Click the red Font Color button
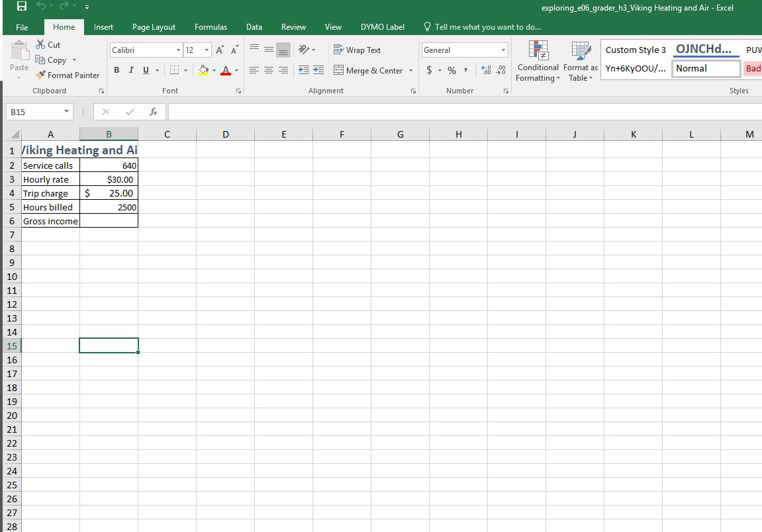This screenshot has height=532, width=762. tap(226, 70)
